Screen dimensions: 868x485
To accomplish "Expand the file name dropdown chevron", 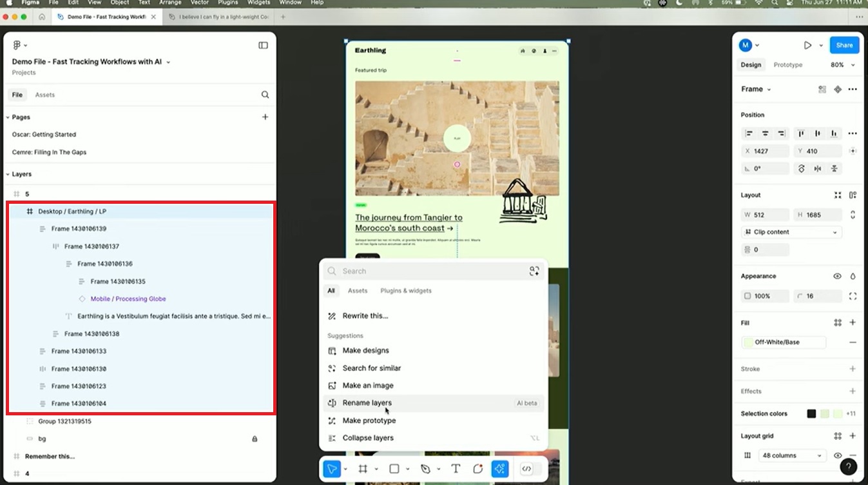I will click(x=168, y=62).
